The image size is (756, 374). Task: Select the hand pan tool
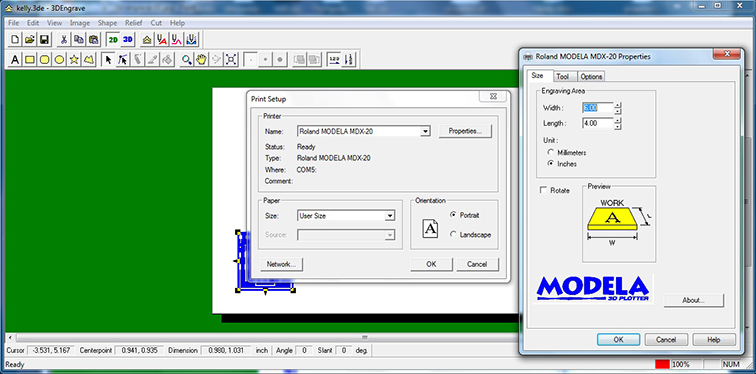[201, 60]
